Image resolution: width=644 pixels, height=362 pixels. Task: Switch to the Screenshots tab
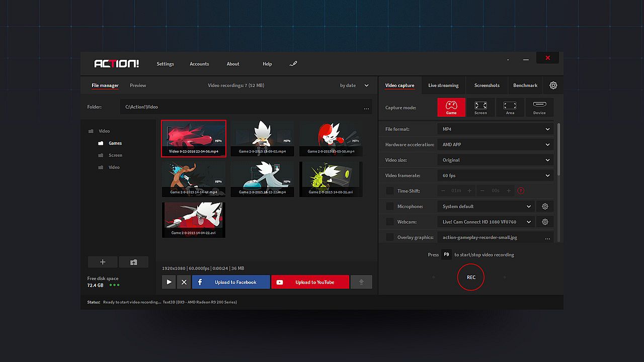point(487,85)
